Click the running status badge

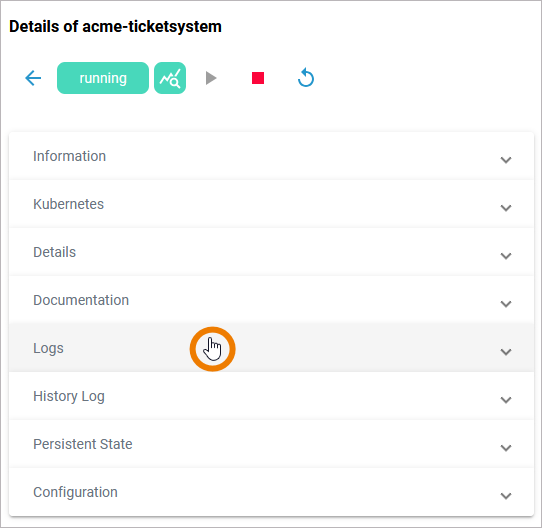103,78
